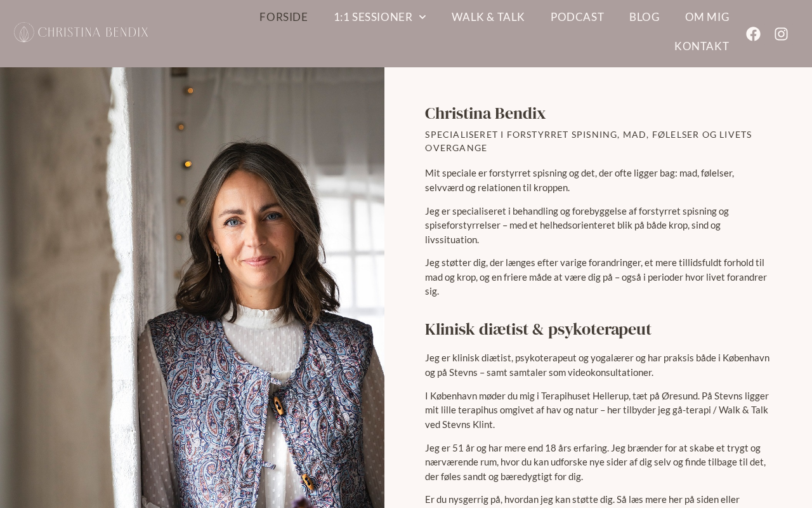This screenshot has height=508, width=812.
Task: Go to the FORSIDE page
Action: pos(284,17)
